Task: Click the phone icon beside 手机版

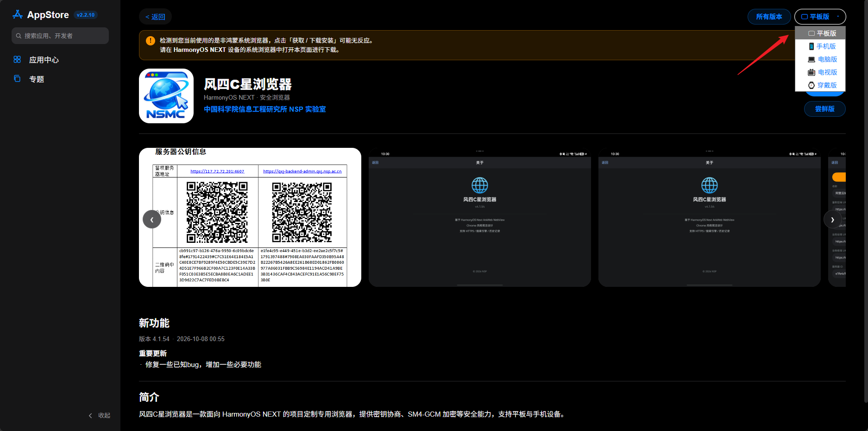Action: click(811, 46)
